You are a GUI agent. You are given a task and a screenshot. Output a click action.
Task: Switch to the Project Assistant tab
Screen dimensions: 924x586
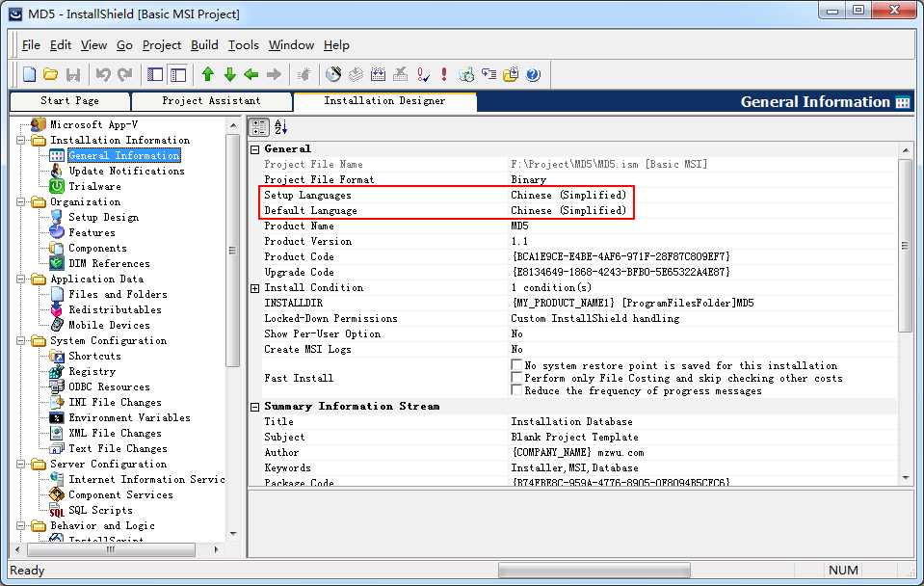212,101
